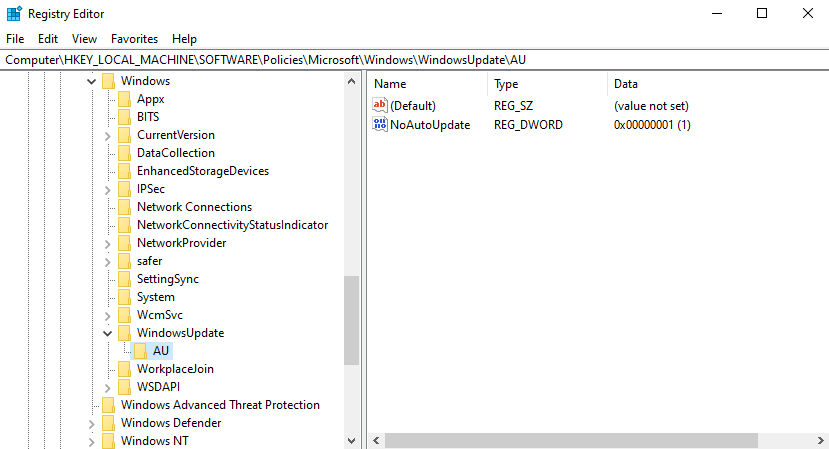The width and height of the screenshot is (829, 449).
Task: Select the WorkplaceJoin key label
Action: [x=175, y=369]
